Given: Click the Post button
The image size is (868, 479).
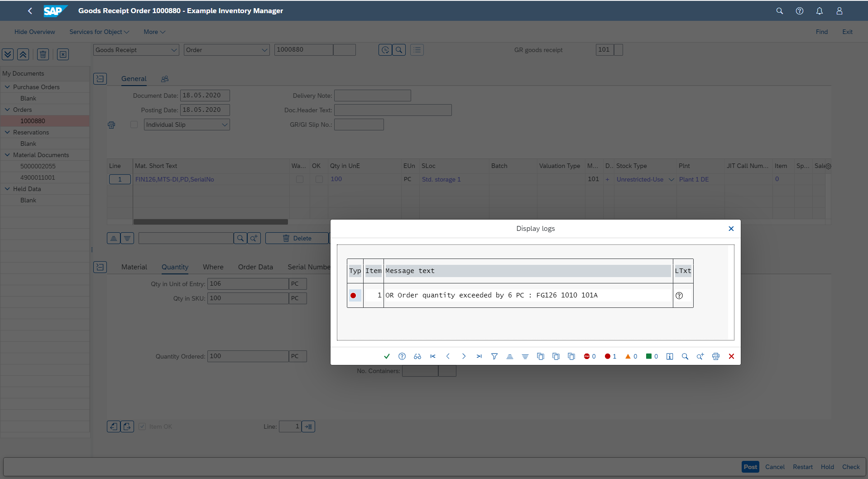Looking at the screenshot, I should (750, 467).
